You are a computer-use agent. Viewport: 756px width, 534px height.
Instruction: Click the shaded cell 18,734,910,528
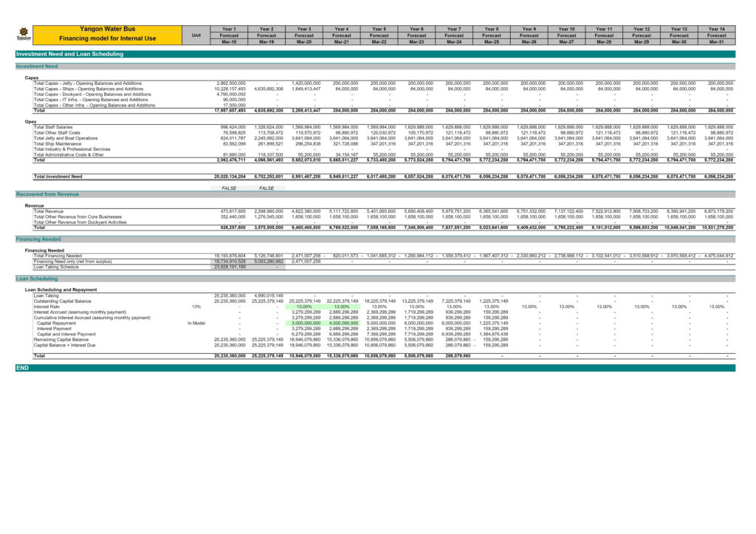[x=230, y=261]
